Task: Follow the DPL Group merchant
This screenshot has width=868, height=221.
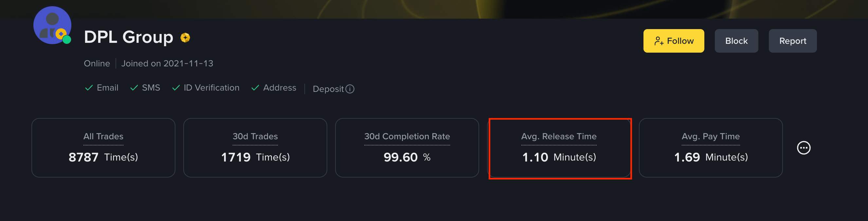Action: pyautogui.click(x=674, y=41)
